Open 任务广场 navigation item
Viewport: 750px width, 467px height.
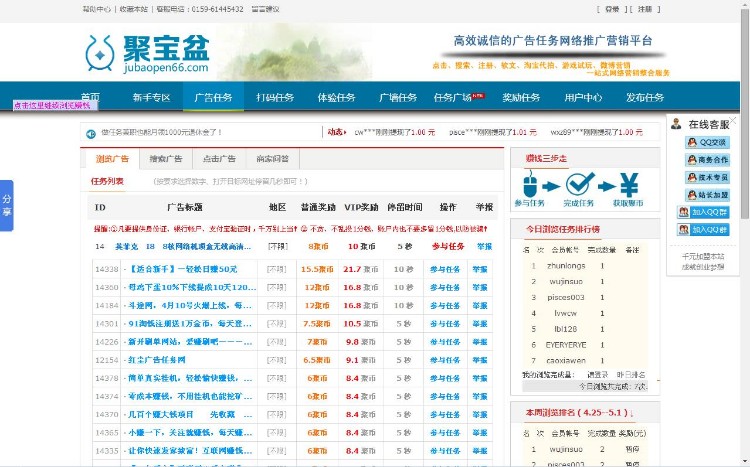pos(452,98)
